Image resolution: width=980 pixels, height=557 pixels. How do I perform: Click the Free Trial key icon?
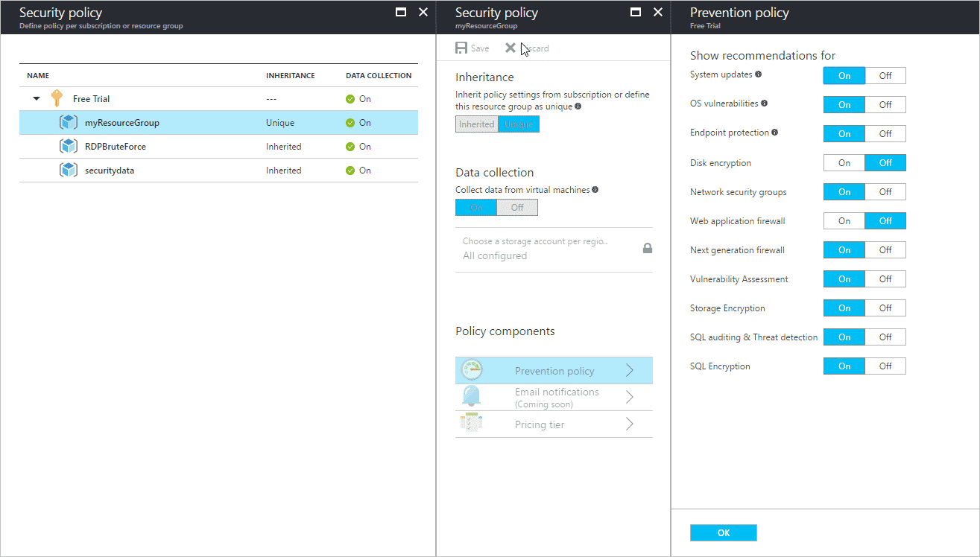tap(57, 98)
